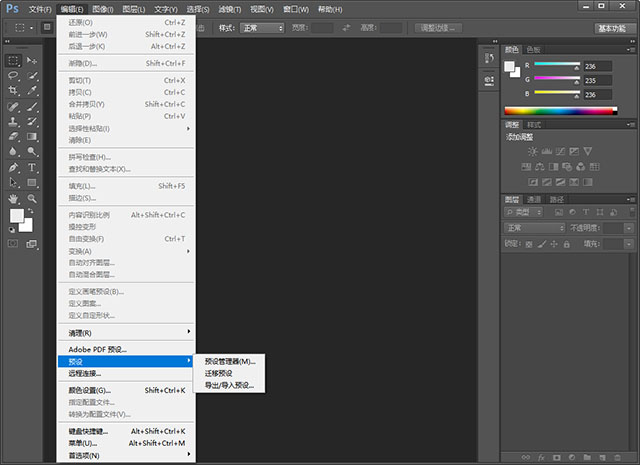
Task: Choose 颜色设置(G)... in Edit menu
Action: (126, 390)
